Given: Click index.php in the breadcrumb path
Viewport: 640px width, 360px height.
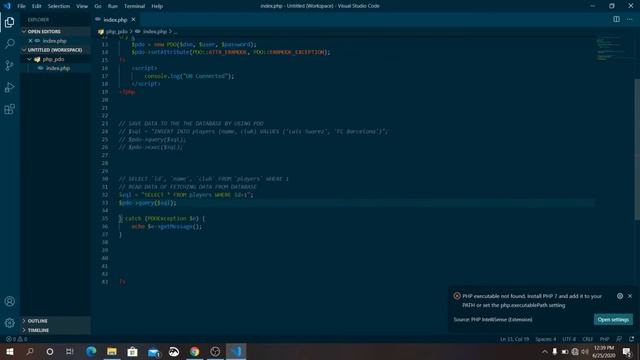Looking at the screenshot, I should (155, 31).
